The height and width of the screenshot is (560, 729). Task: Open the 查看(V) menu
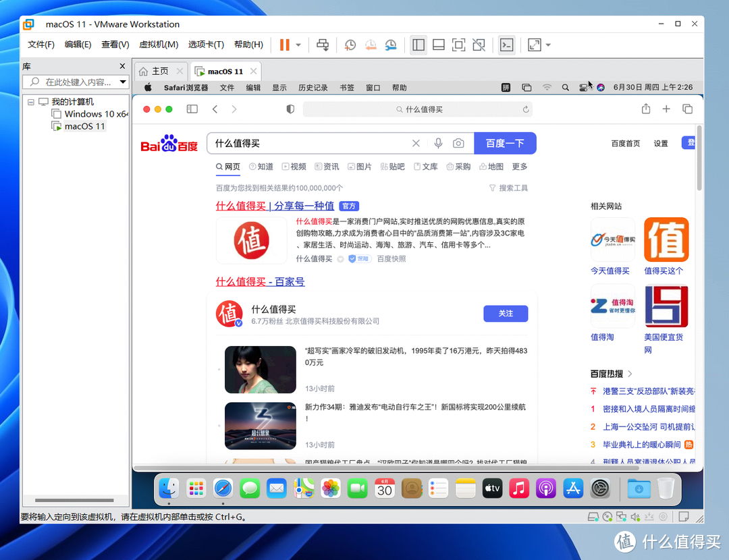click(115, 45)
